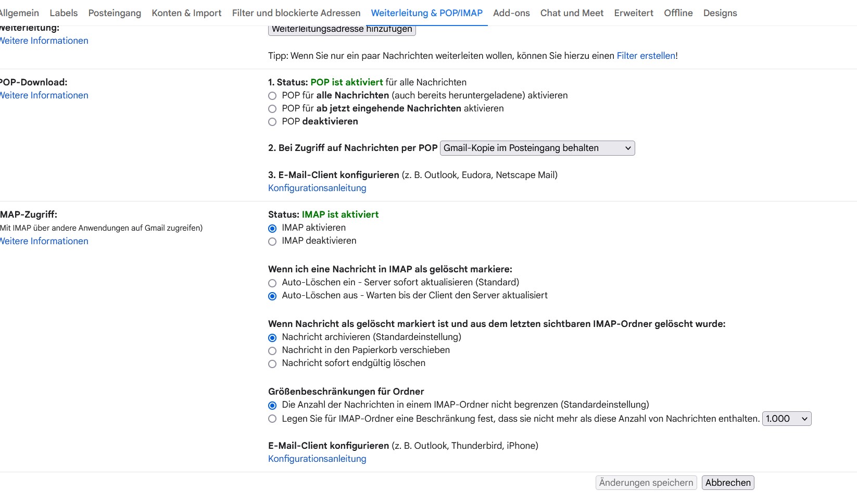Select the Weiterleitung & POP/IMAP tab
The width and height of the screenshot is (857, 504).
coord(427,13)
